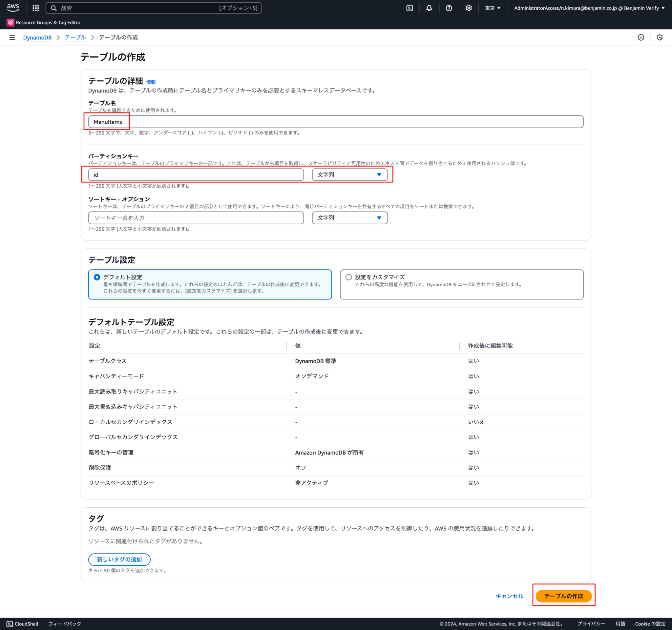Open Cookie の設定 in the footer

point(649,623)
